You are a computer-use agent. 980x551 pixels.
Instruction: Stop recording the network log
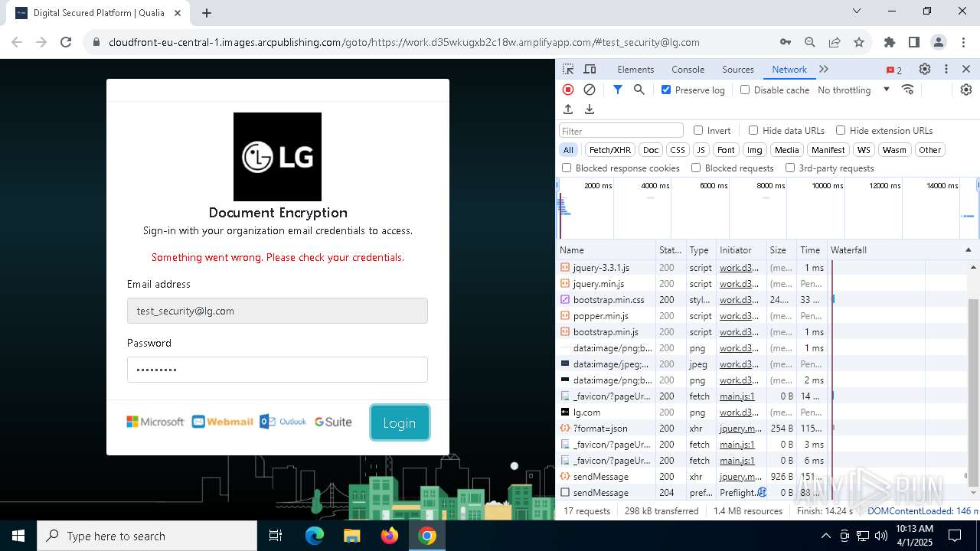pos(568,90)
